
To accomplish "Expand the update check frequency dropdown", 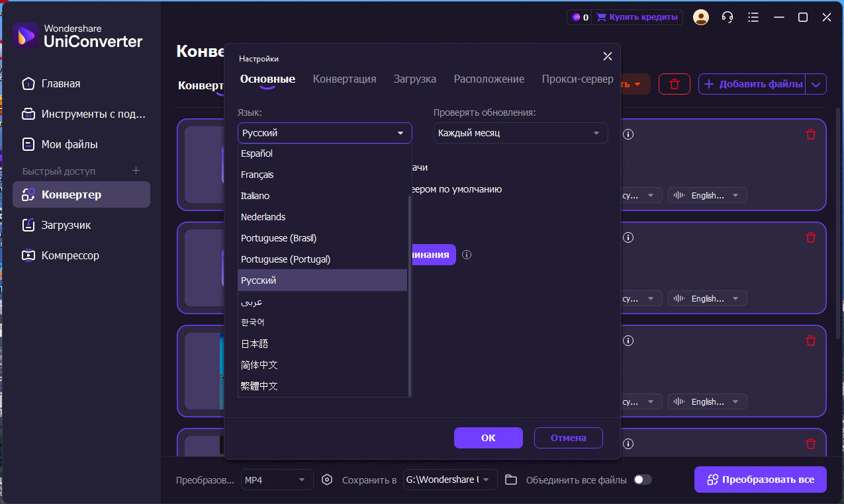I will (520, 133).
